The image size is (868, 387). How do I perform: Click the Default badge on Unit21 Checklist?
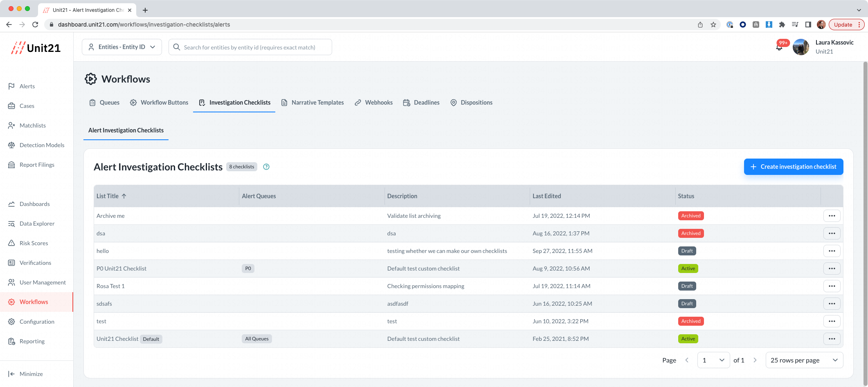point(151,339)
